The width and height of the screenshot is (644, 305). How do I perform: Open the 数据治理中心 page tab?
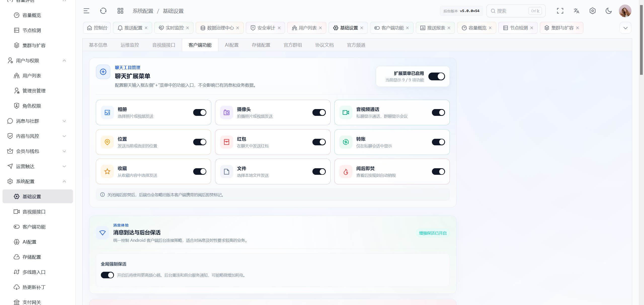[220, 28]
